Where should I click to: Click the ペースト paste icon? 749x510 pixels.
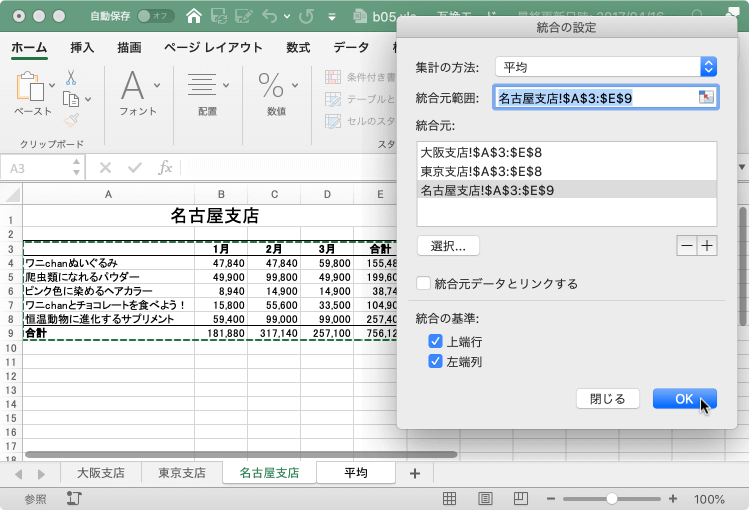pos(30,86)
